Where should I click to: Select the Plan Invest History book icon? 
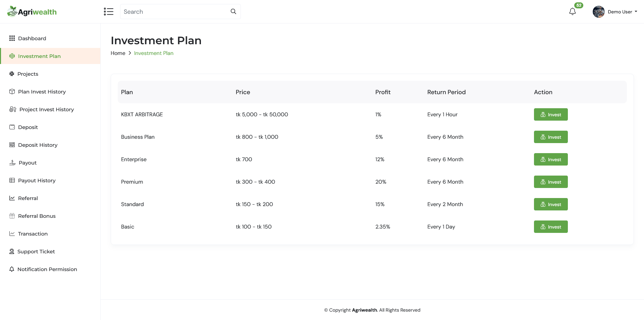(x=12, y=91)
